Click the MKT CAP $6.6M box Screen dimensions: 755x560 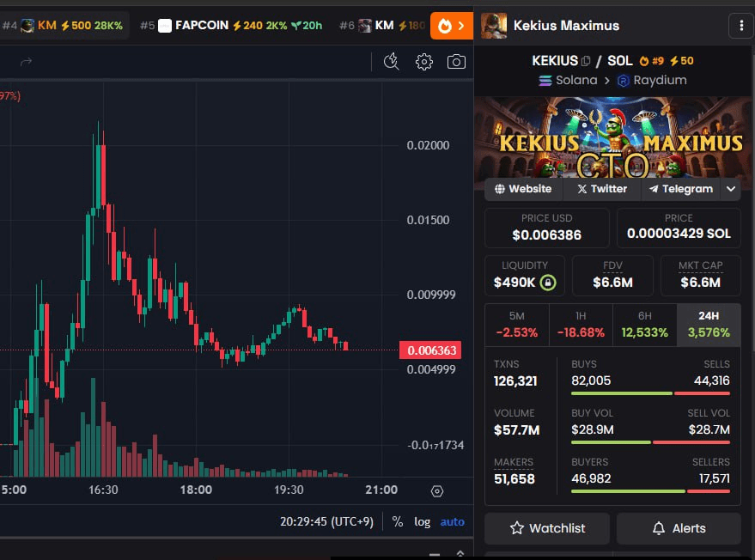(701, 276)
